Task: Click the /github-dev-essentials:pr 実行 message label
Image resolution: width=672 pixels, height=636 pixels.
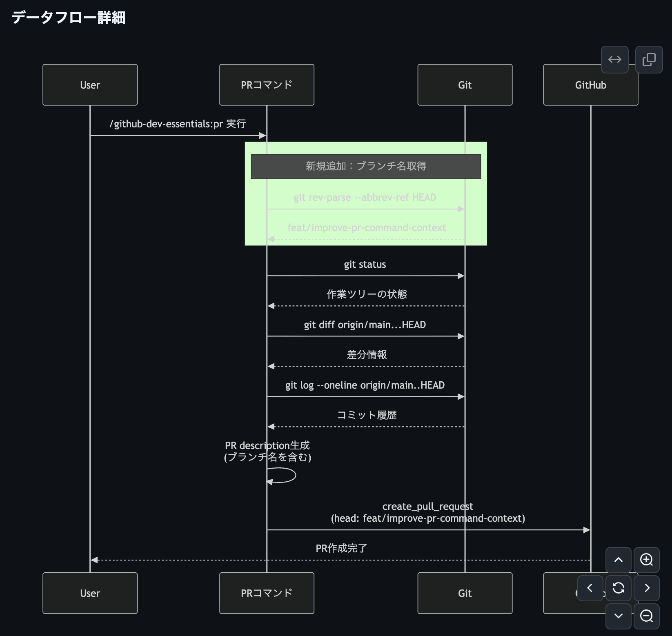Action: pyautogui.click(x=178, y=124)
